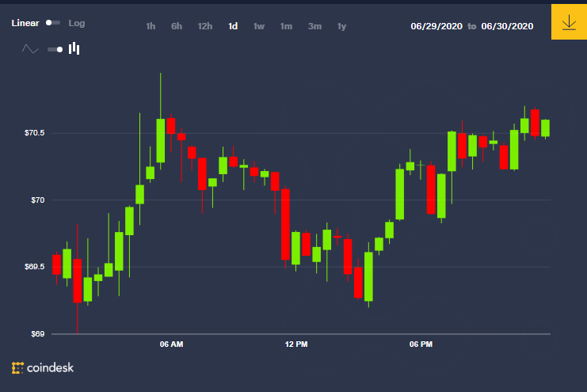Download chart data with yellow download icon

(x=569, y=22)
